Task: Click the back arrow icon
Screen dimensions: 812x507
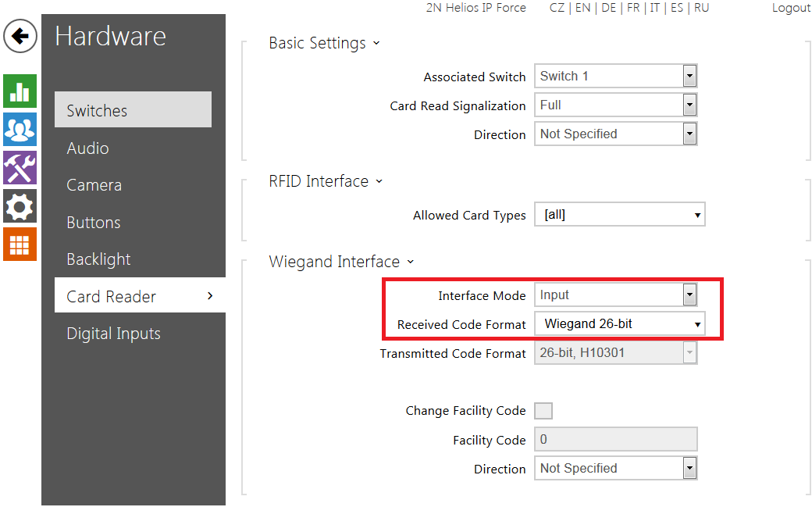Action: click(20, 37)
